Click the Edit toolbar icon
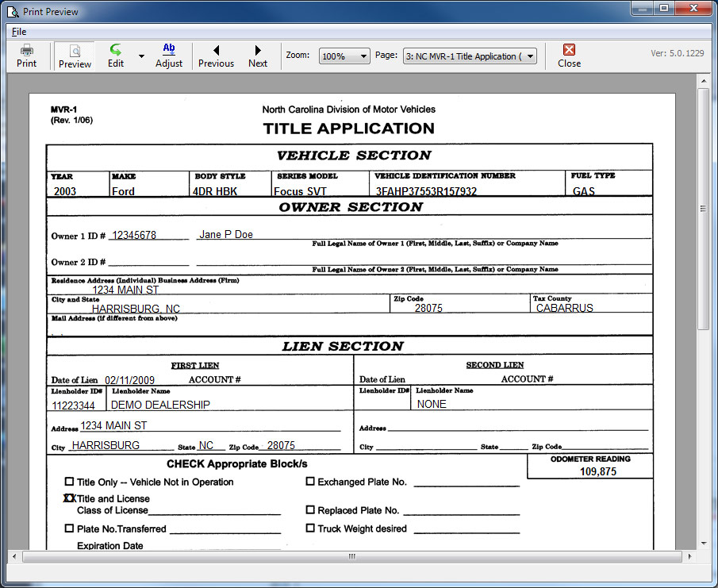The width and height of the screenshot is (718, 588). (116, 56)
